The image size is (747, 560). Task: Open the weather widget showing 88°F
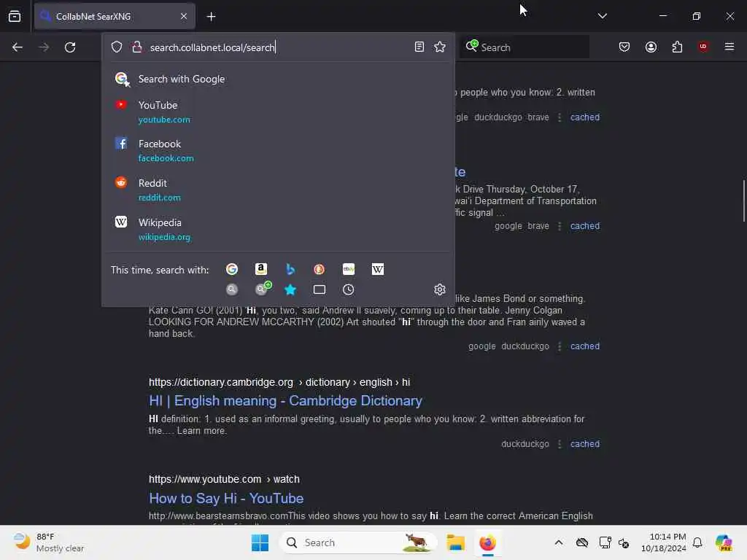[47, 542]
